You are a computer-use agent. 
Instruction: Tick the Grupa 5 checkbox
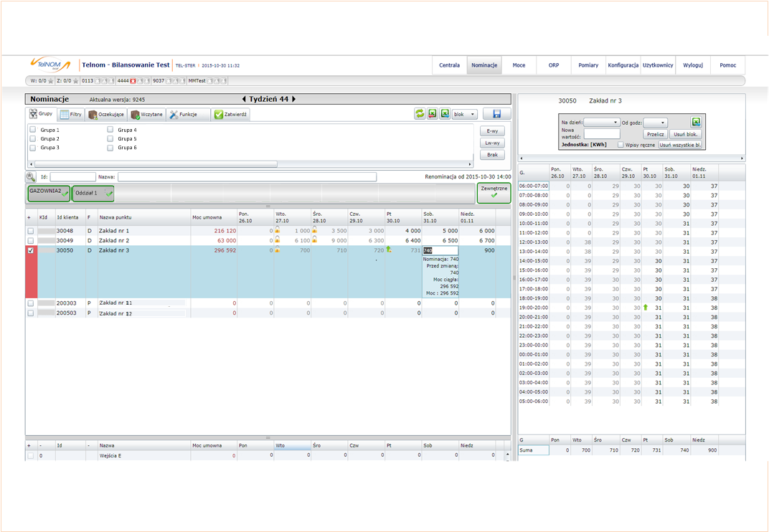click(x=110, y=138)
